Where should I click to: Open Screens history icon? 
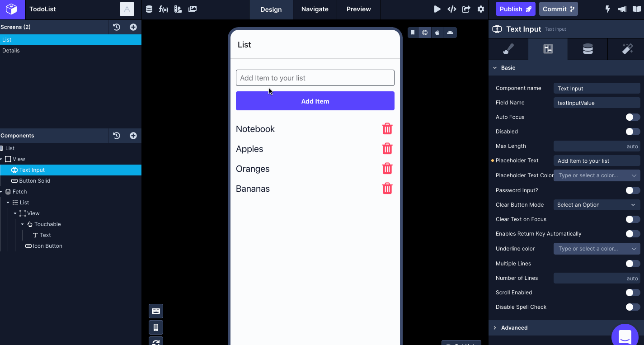coord(117,27)
